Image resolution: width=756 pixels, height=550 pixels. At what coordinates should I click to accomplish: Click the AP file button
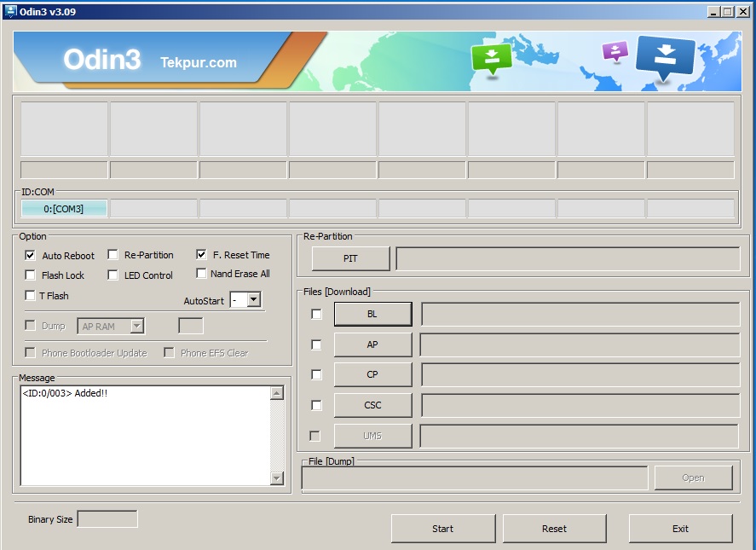click(x=372, y=344)
